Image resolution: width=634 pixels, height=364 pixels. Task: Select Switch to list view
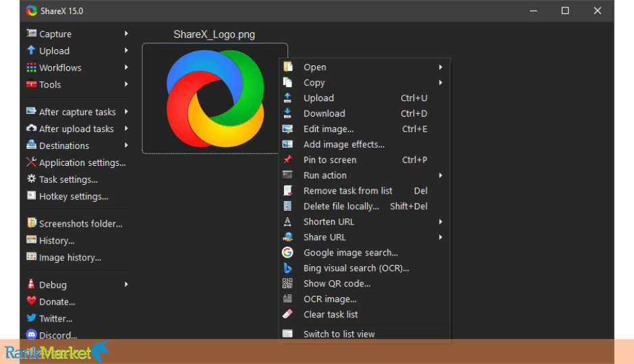coord(364,334)
